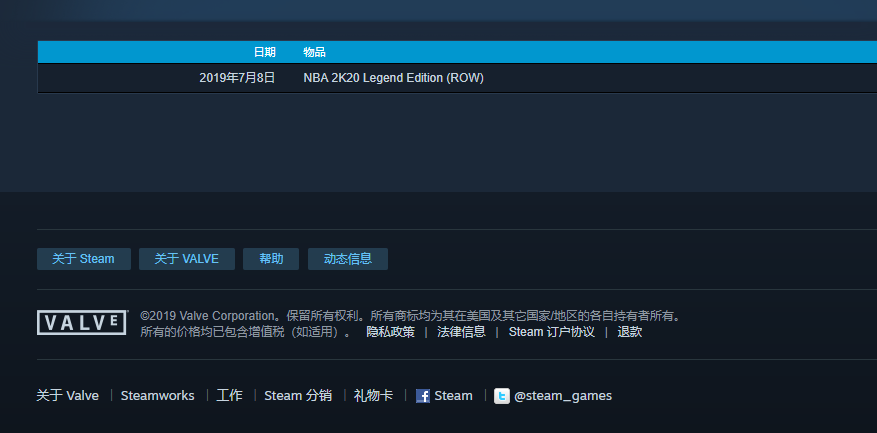Open the @steam_games Twitter link
Viewport: 877px width, 433px height.
coord(562,396)
